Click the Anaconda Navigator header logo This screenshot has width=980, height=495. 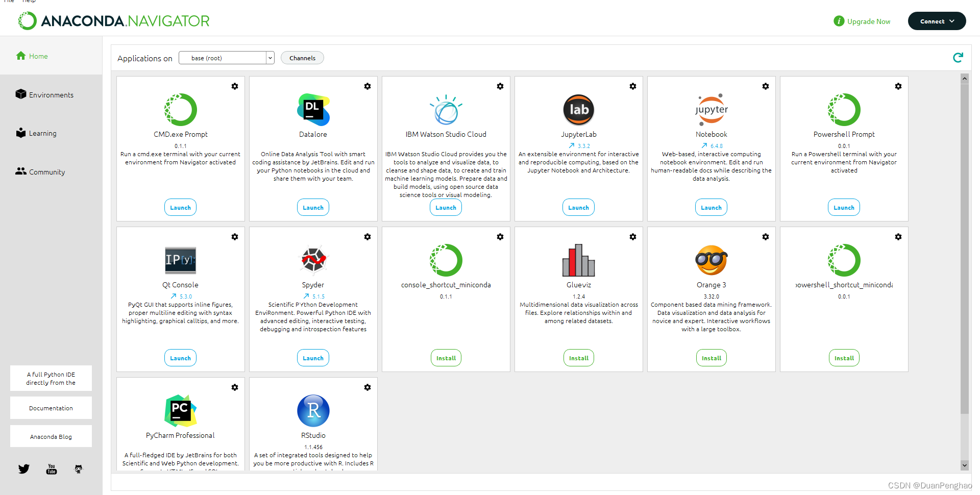click(114, 21)
